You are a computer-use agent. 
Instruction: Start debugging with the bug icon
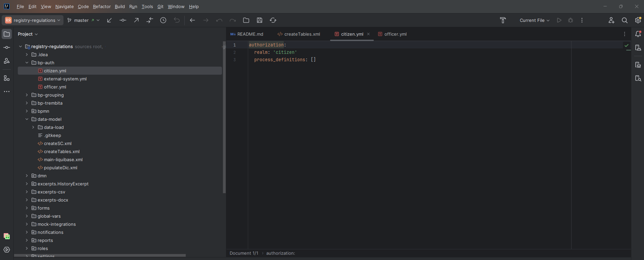[x=571, y=20]
